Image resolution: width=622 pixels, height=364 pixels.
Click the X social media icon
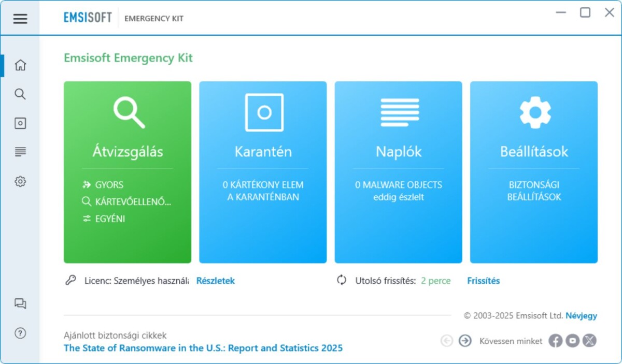pyautogui.click(x=589, y=341)
